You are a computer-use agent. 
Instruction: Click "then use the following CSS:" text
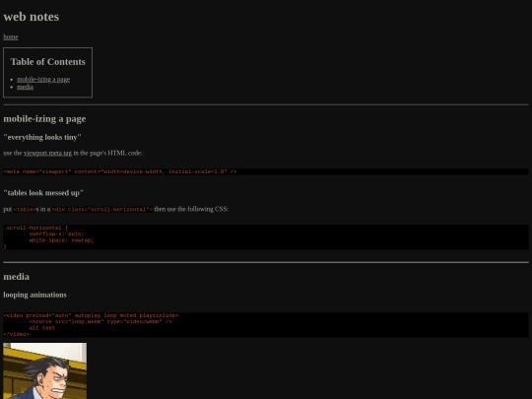coord(191,209)
